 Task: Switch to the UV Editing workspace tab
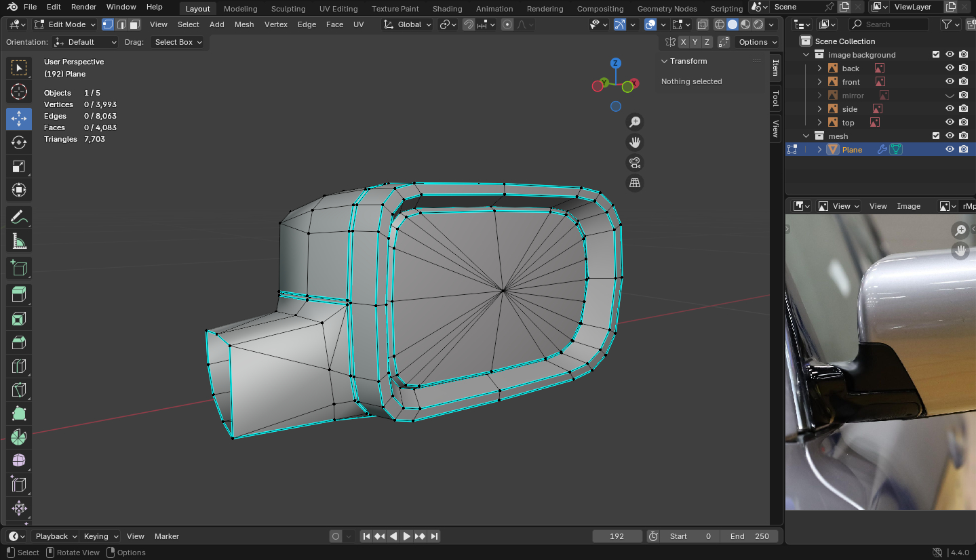pos(338,9)
